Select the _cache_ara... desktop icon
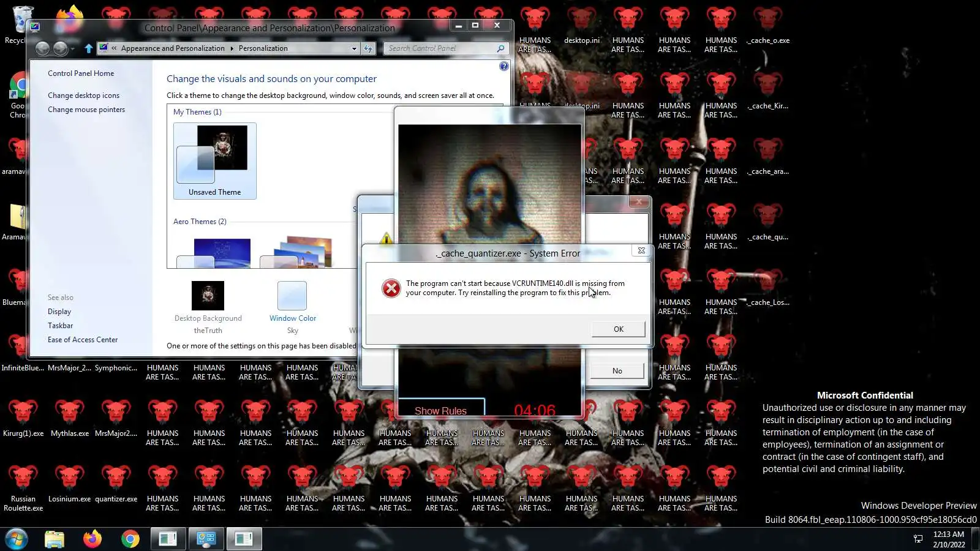Screen dimensions: 980x551 coord(768,157)
